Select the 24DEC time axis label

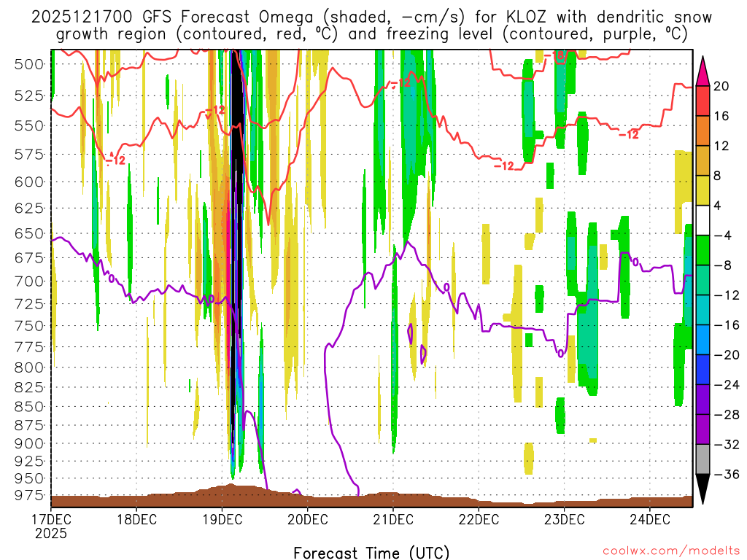click(650, 518)
